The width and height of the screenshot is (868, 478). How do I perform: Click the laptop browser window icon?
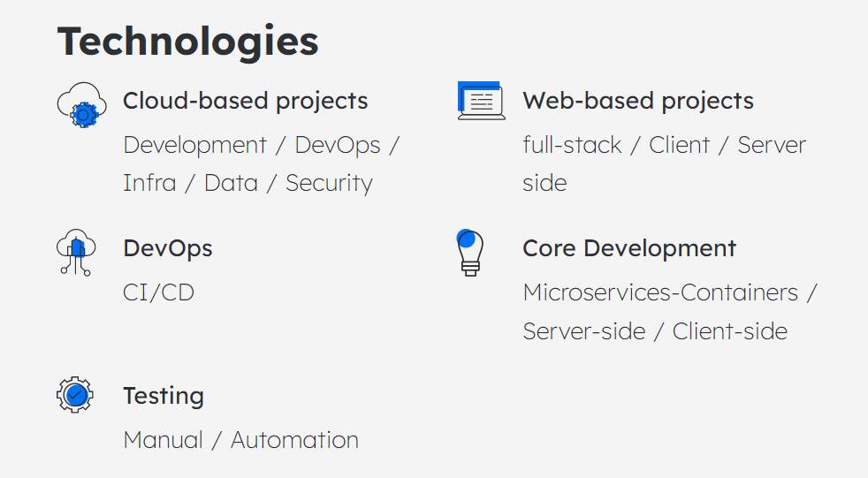click(x=481, y=101)
